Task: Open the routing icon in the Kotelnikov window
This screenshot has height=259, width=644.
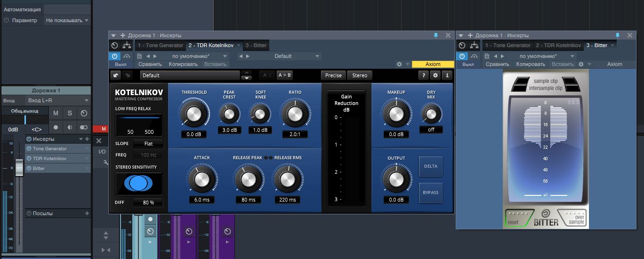Action: coord(127,45)
